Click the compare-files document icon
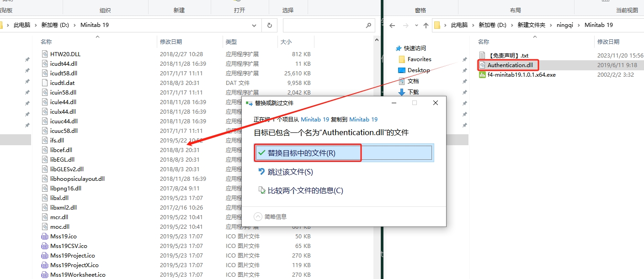 tap(261, 190)
